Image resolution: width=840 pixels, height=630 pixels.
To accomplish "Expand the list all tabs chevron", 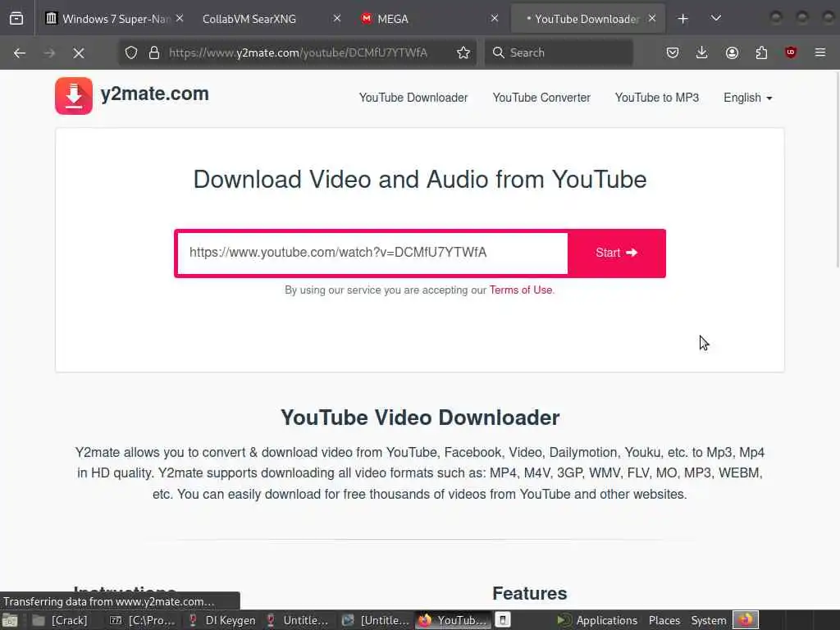I will click(715, 19).
